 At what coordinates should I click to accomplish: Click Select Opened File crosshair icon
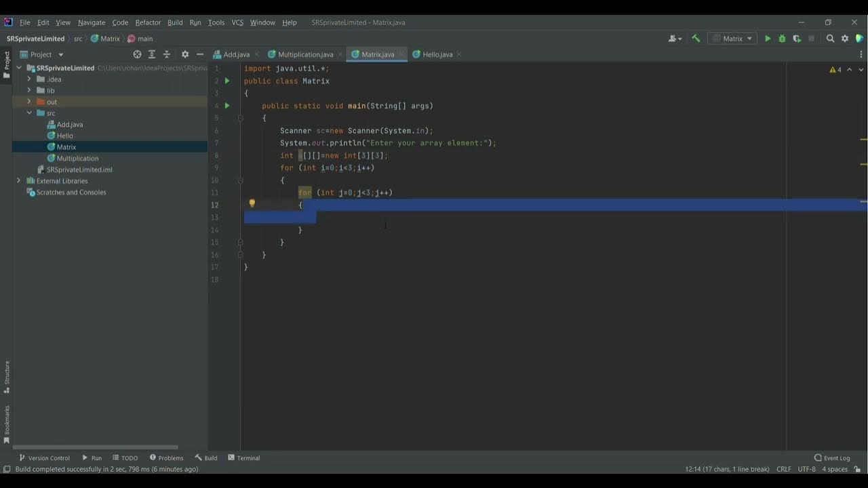coord(138,54)
